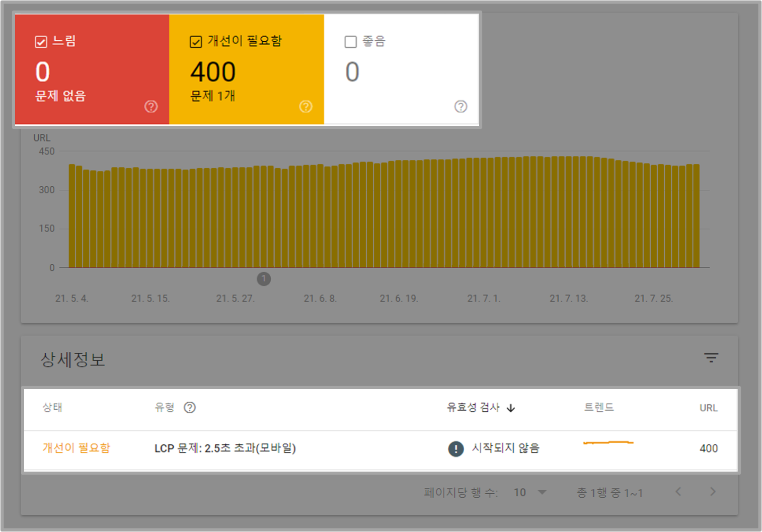Uncheck the 개선이 필요함 checkbox

195,41
